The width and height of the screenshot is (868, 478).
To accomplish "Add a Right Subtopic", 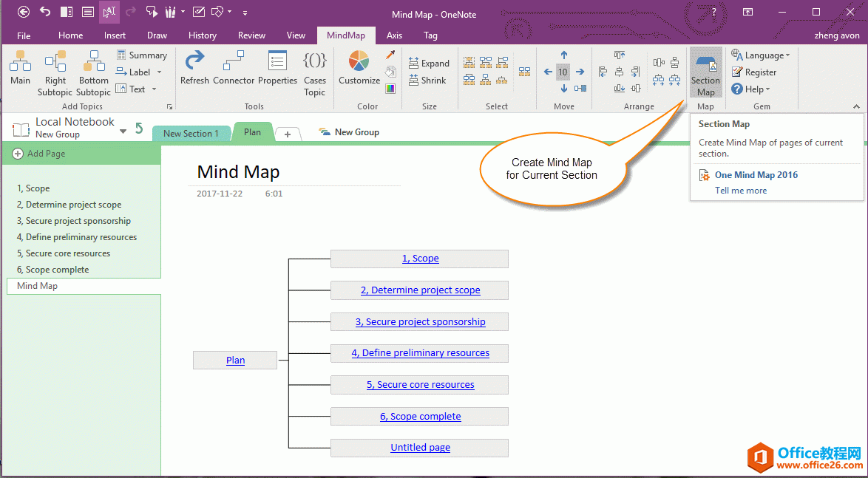I will (55, 70).
